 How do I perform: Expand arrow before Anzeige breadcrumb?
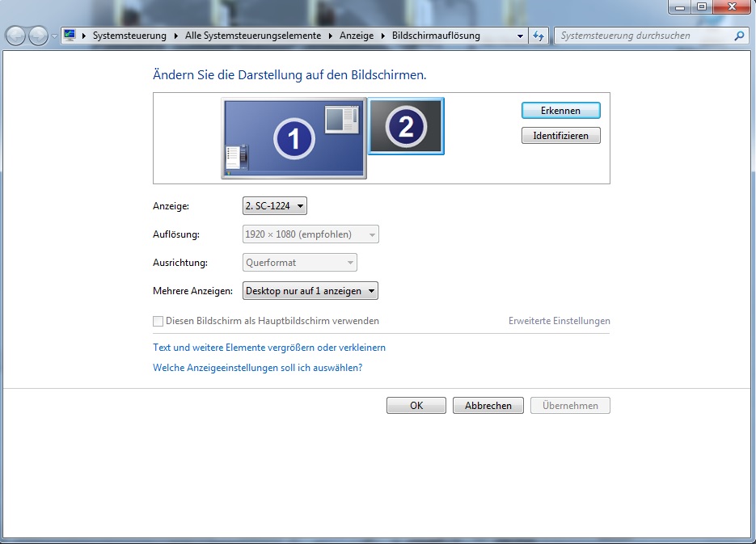point(330,36)
